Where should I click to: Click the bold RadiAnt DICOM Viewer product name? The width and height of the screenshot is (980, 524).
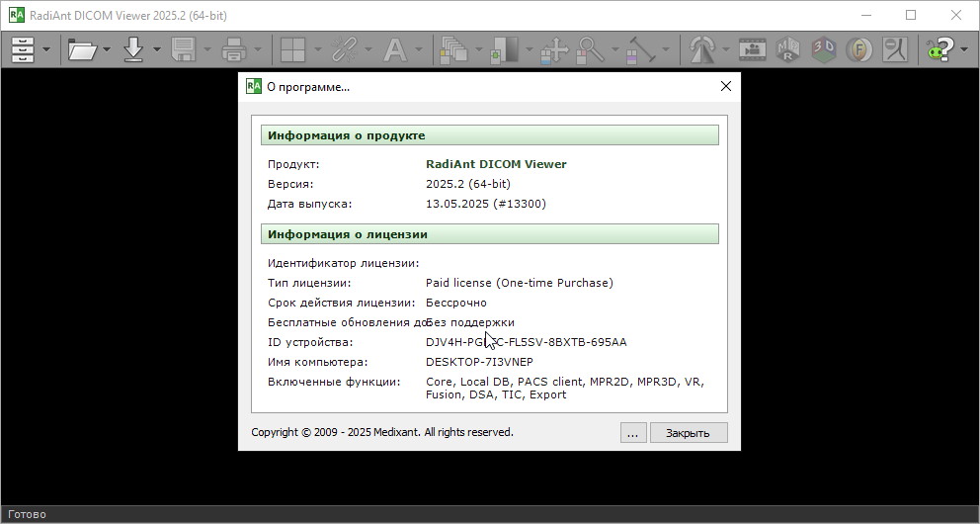pos(496,164)
